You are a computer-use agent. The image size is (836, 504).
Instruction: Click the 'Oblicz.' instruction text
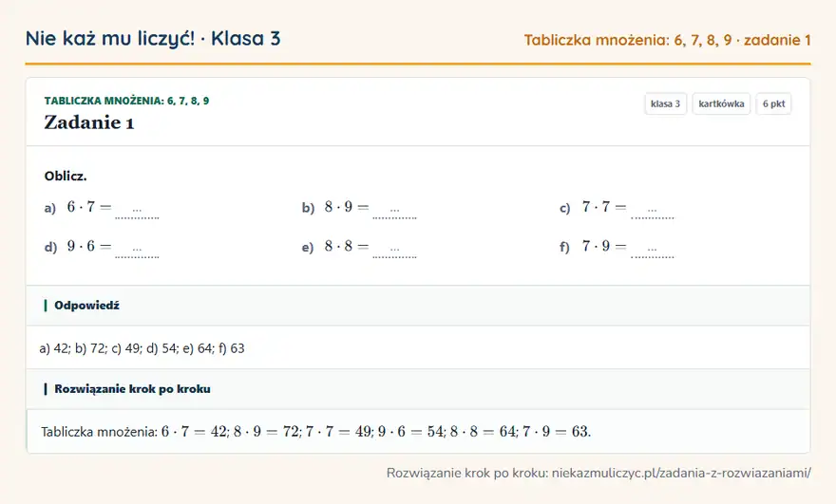pos(66,176)
